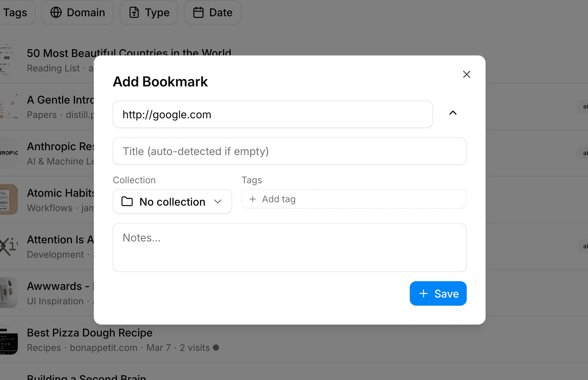Open the 50 Most Beautiful Countries bookmark

[129, 53]
